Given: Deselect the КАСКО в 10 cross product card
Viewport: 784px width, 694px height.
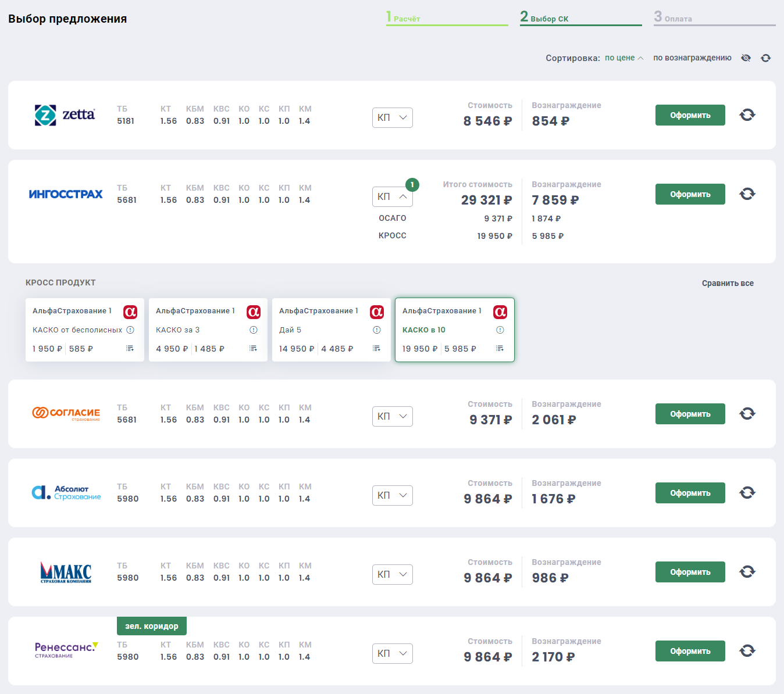Looking at the screenshot, I should point(448,330).
